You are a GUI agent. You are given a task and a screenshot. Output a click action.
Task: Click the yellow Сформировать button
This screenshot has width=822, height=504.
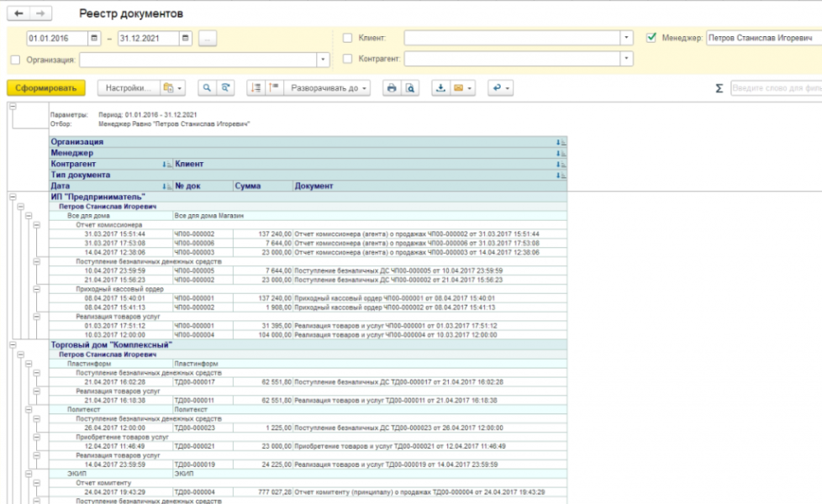45,87
